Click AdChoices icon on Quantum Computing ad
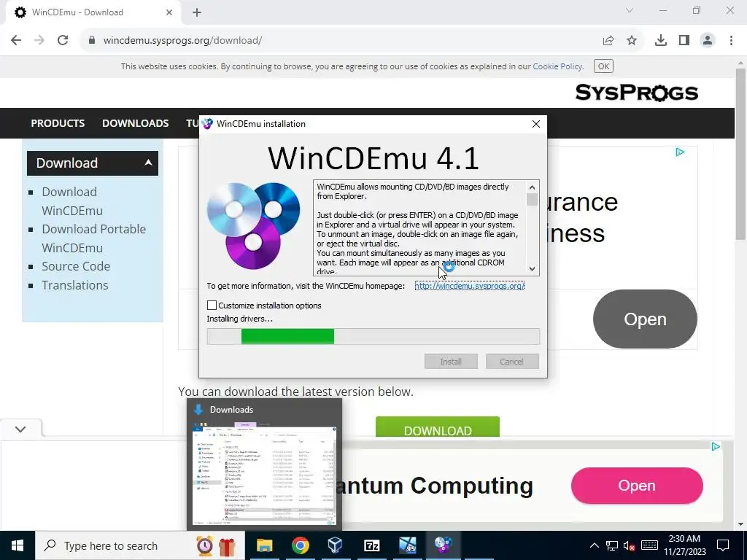 point(715,446)
